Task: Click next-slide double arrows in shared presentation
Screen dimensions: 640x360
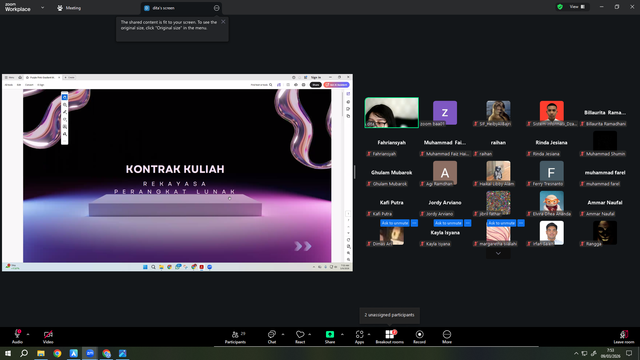Action: [x=303, y=246]
